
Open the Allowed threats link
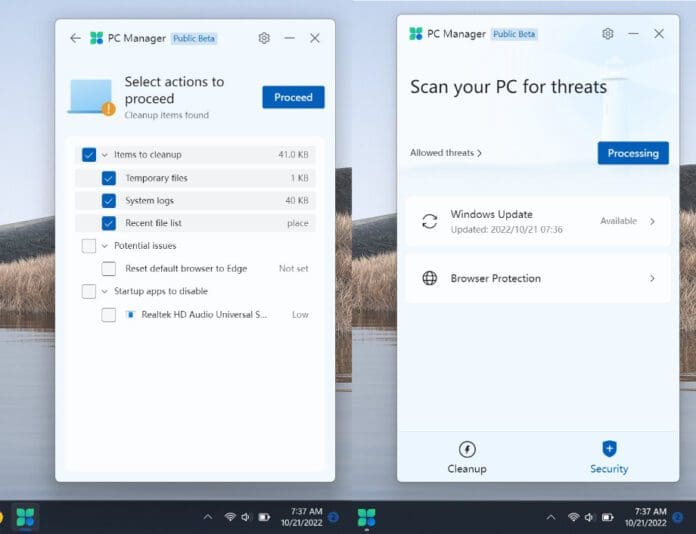pyautogui.click(x=446, y=153)
